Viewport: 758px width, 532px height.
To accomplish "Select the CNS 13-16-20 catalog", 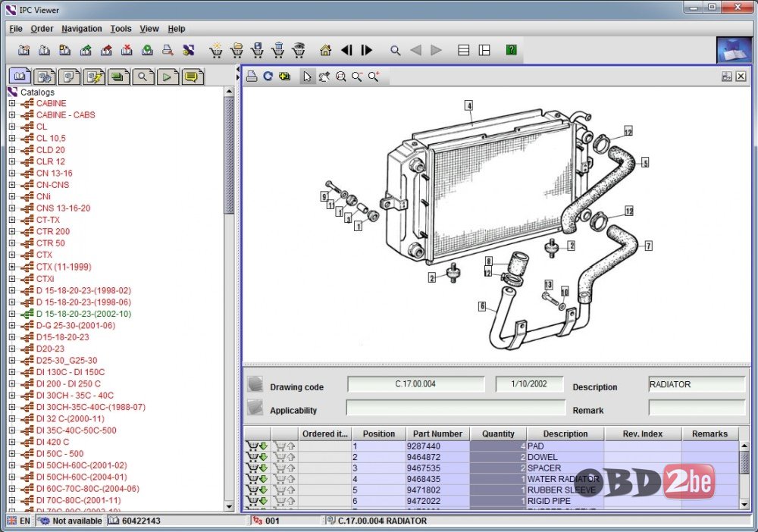I will (64, 208).
